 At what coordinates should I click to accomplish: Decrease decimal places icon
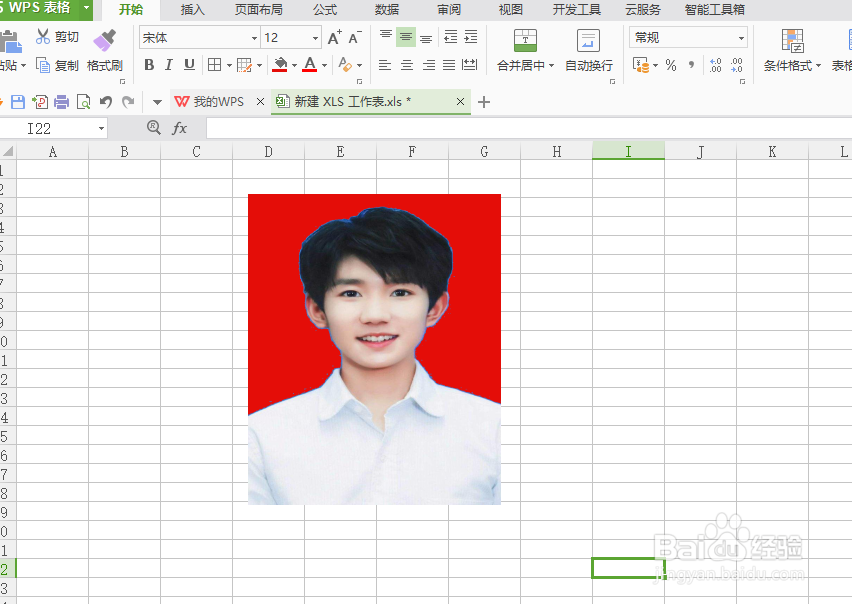[737, 65]
